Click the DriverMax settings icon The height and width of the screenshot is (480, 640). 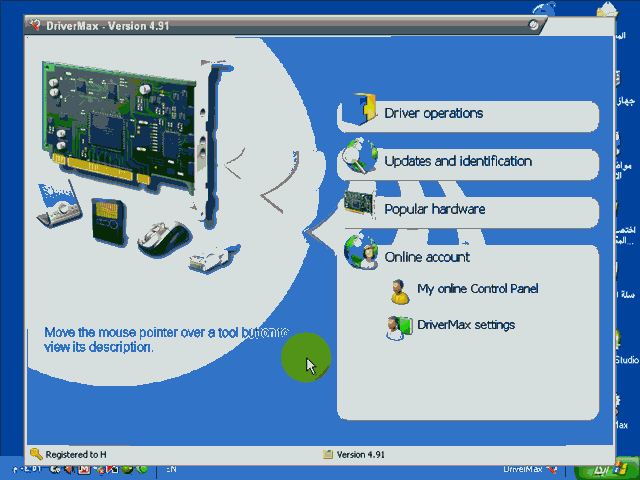[x=399, y=328]
